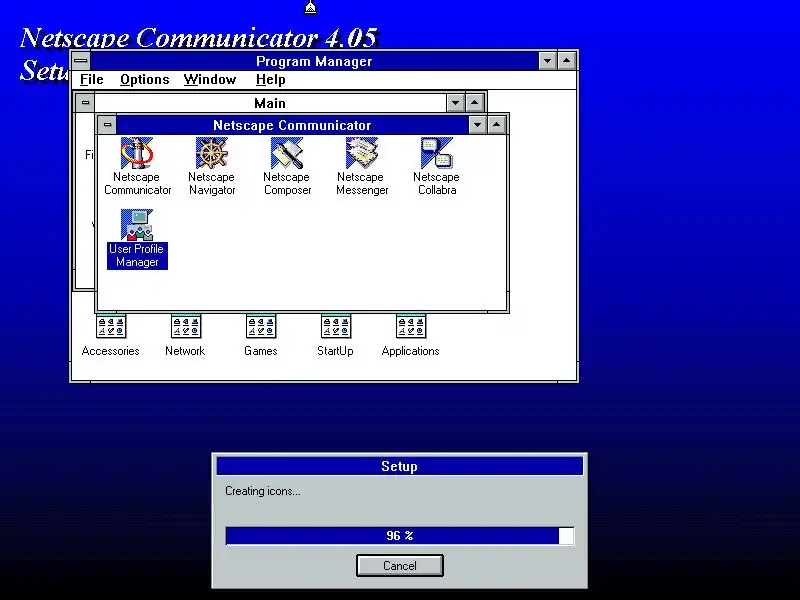Maximize the Main group window

click(475, 103)
